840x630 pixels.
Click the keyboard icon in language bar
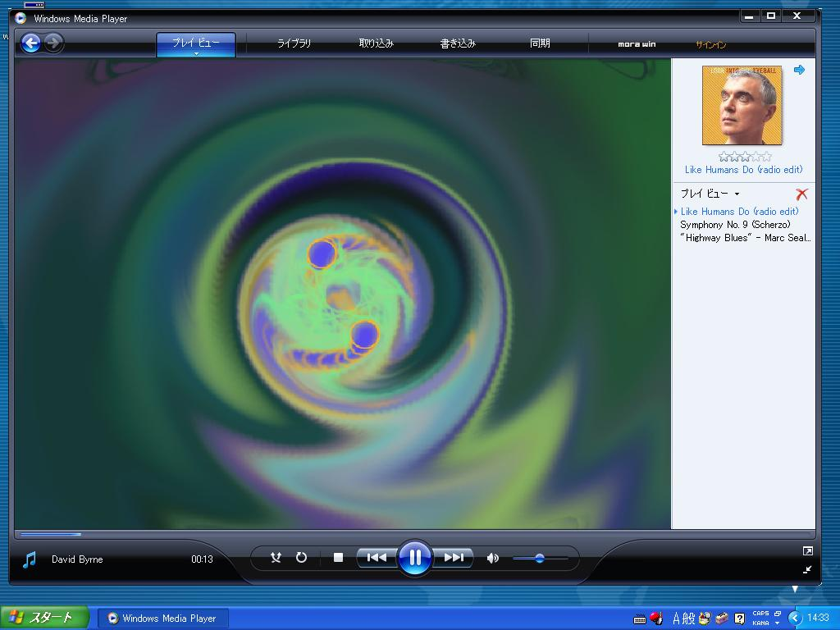640,620
